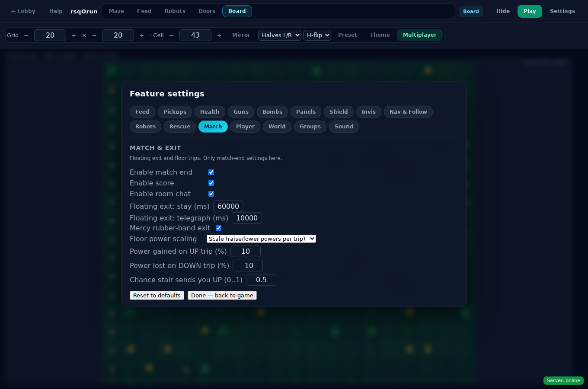Open the Nav & Follow category

pos(408,112)
